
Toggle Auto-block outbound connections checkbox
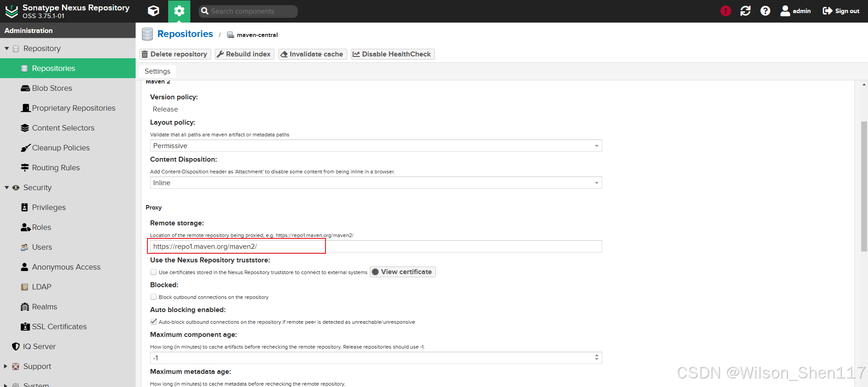click(x=154, y=322)
